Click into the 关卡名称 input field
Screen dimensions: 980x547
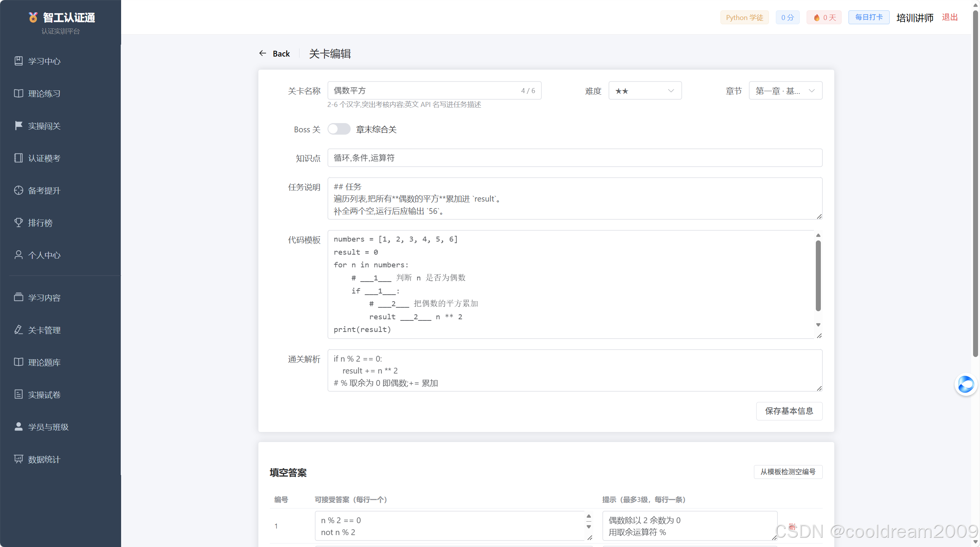click(x=434, y=90)
